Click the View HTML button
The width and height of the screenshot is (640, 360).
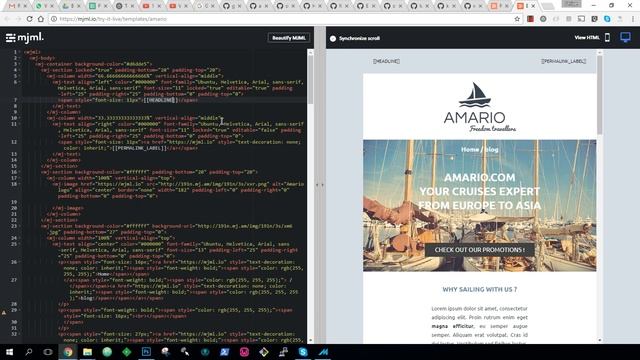point(587,38)
